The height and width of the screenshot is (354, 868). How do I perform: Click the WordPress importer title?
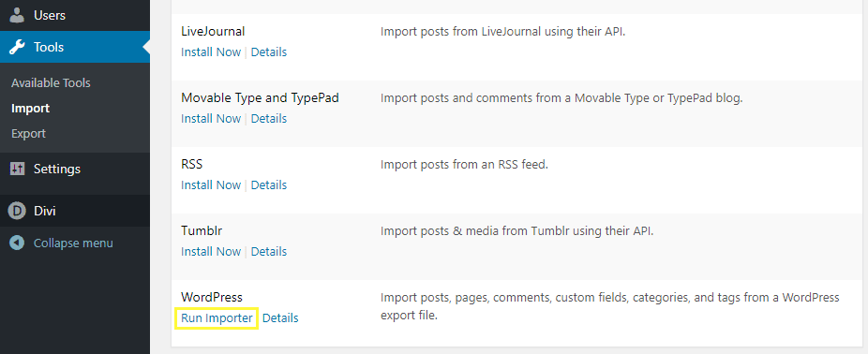[212, 297]
